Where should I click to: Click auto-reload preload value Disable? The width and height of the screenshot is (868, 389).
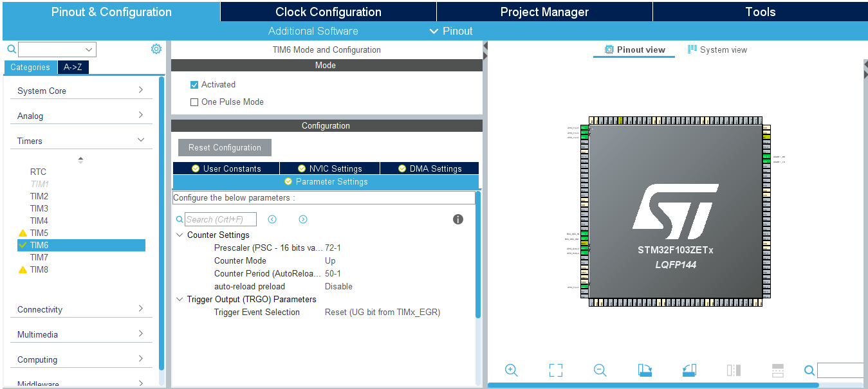(338, 287)
